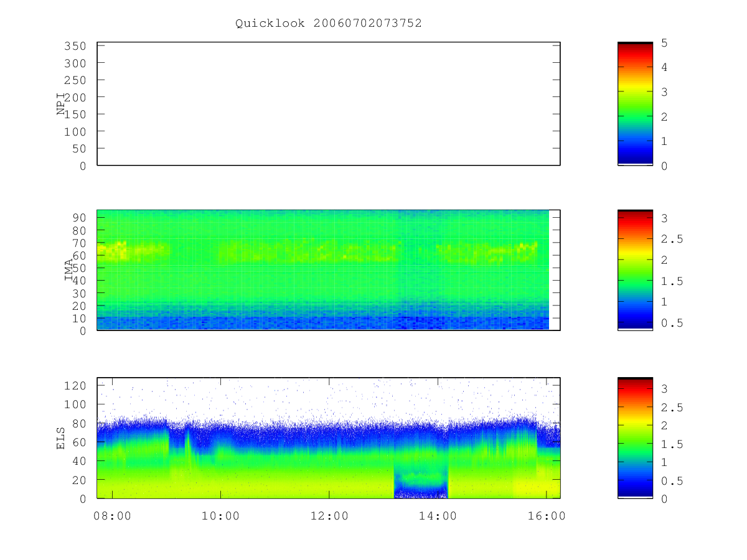Click the ELS spectrogram panel
The image size is (747, 560).
pos(329,438)
